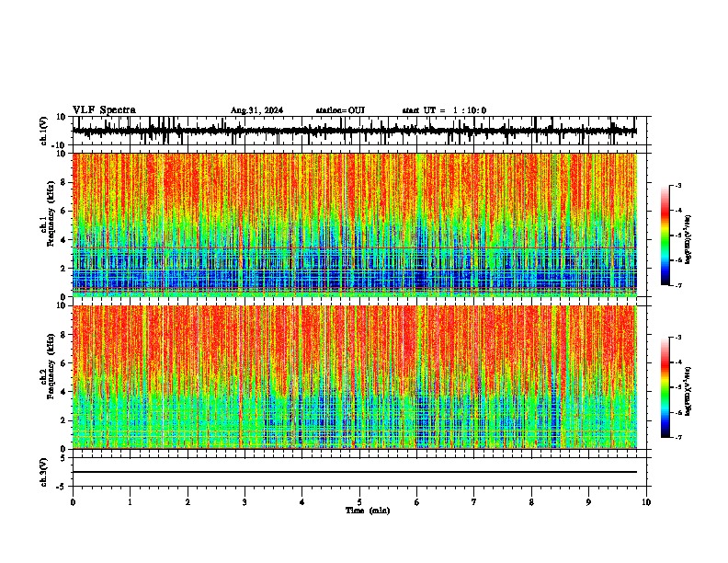Click the ch.1 color scale units label
The image size is (728, 563).
688,240
